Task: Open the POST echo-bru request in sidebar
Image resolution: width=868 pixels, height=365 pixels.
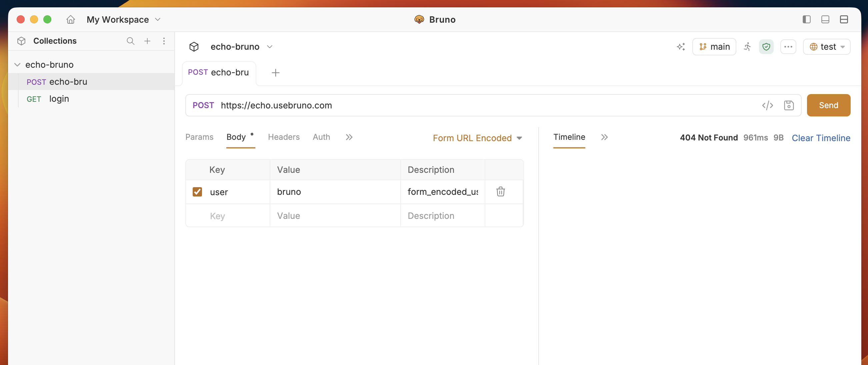Action: [91, 82]
